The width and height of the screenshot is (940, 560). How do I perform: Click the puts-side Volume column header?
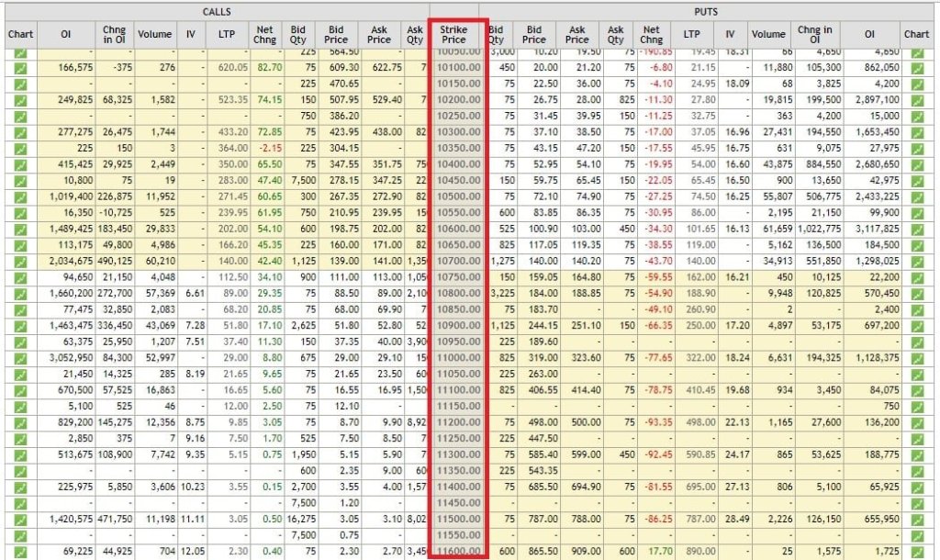click(x=768, y=35)
